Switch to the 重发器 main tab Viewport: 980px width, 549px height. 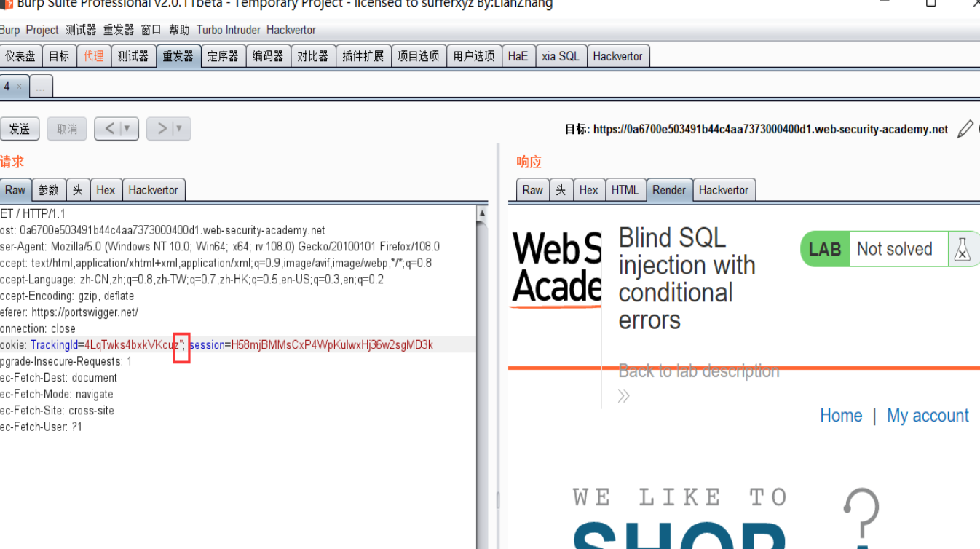click(178, 56)
